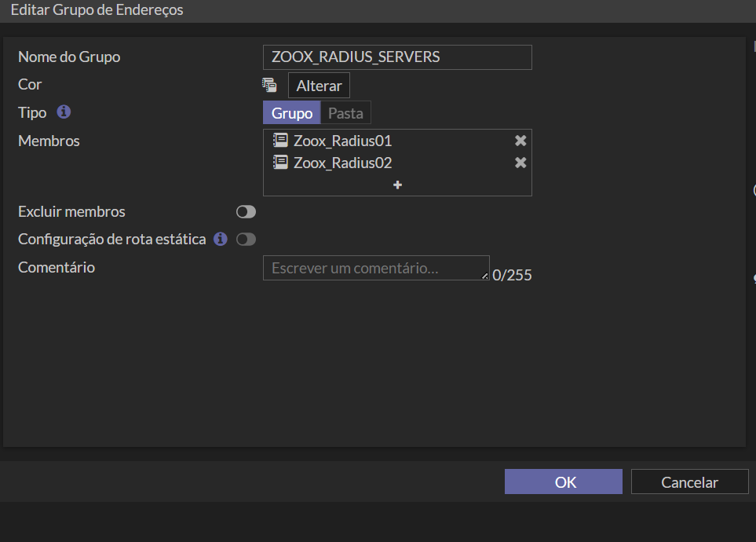The image size is (756, 542).
Task: Toggle Excluir membros switch
Action: (x=246, y=212)
